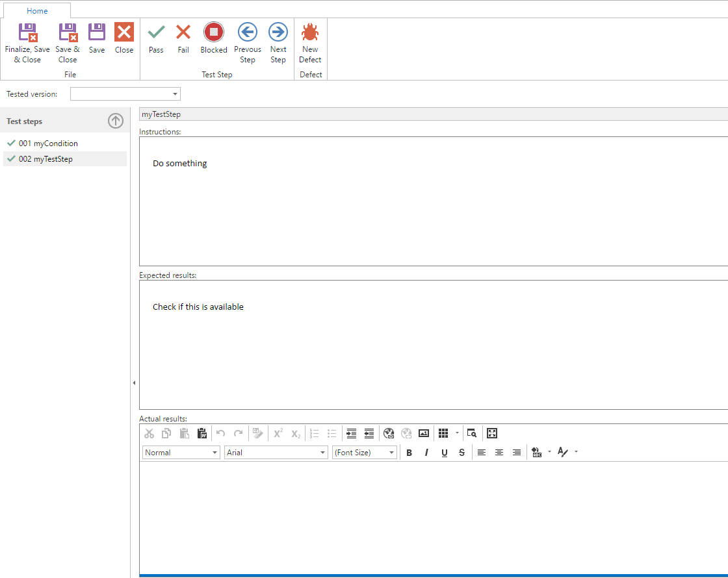Toggle italic formatting
This screenshot has width=728, height=578.
[x=426, y=453]
